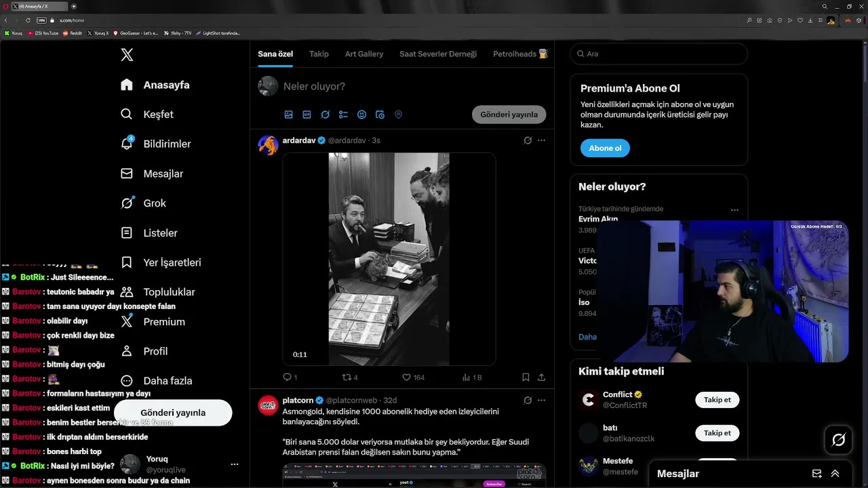Image resolution: width=868 pixels, height=488 pixels.
Task: Open emoji picker in the composer
Action: [361, 115]
